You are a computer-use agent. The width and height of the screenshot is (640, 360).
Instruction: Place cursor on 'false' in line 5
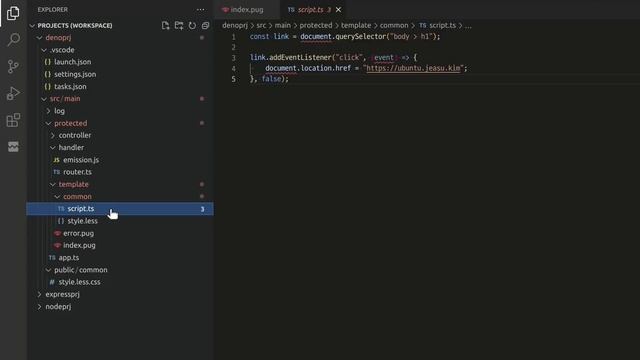271,79
